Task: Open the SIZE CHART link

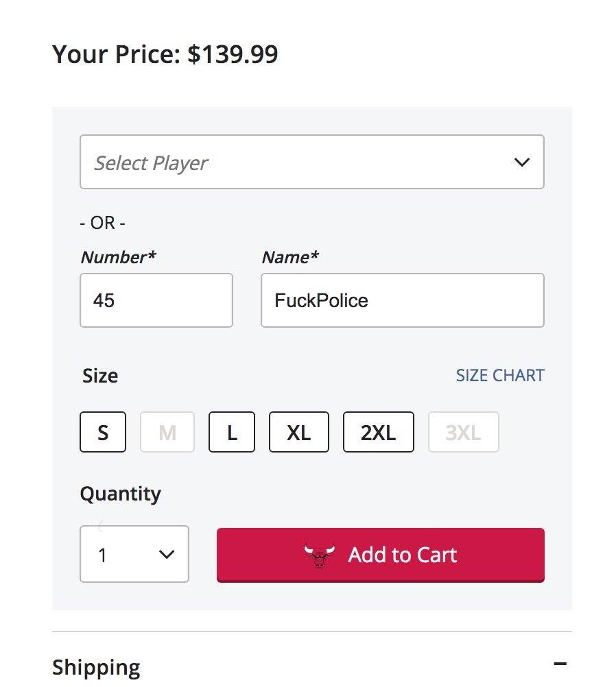Action: coord(500,376)
